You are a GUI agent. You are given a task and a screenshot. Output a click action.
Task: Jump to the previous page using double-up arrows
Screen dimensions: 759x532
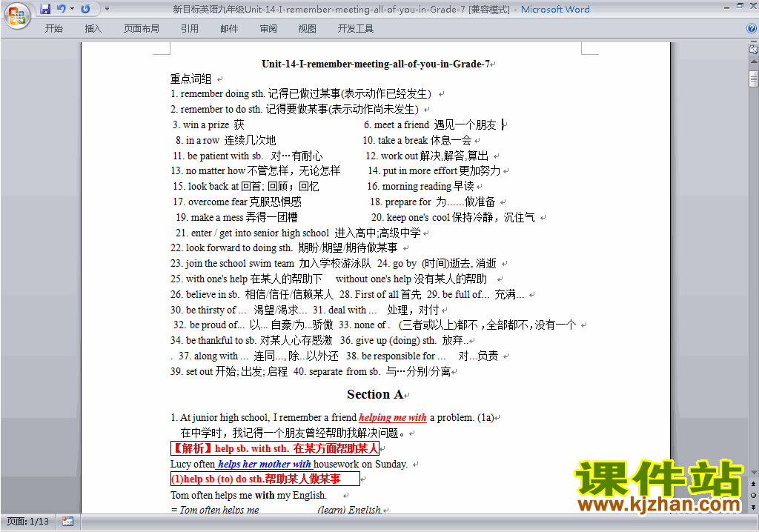753,484
